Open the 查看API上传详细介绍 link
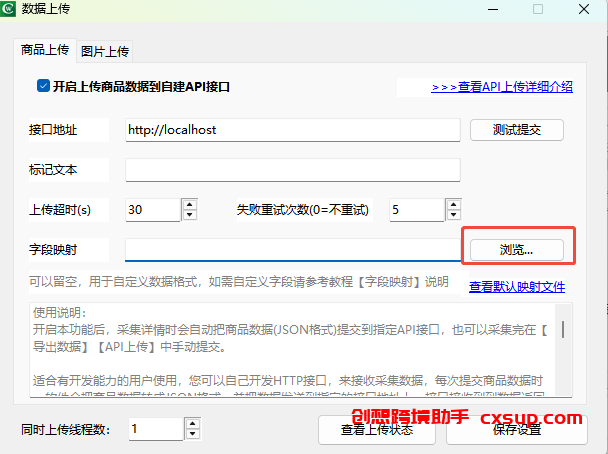This screenshot has height=454, width=608. pos(502,87)
